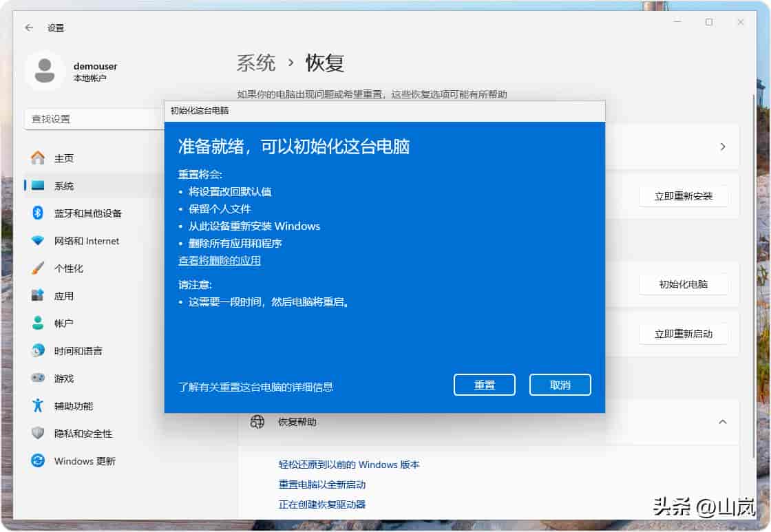
Task: Click the 游戏 controller icon
Action: (38, 378)
